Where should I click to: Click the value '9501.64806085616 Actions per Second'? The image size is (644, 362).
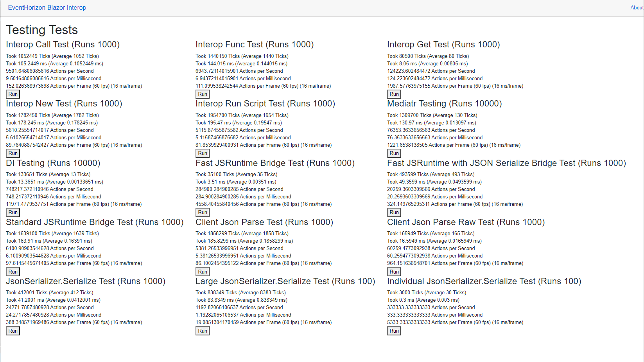click(x=50, y=71)
